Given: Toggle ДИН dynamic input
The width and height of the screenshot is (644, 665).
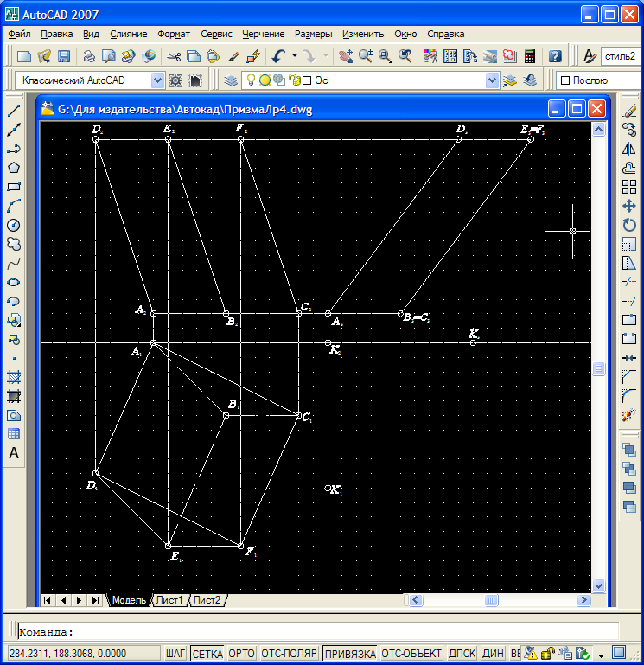Looking at the screenshot, I should click(x=493, y=653).
